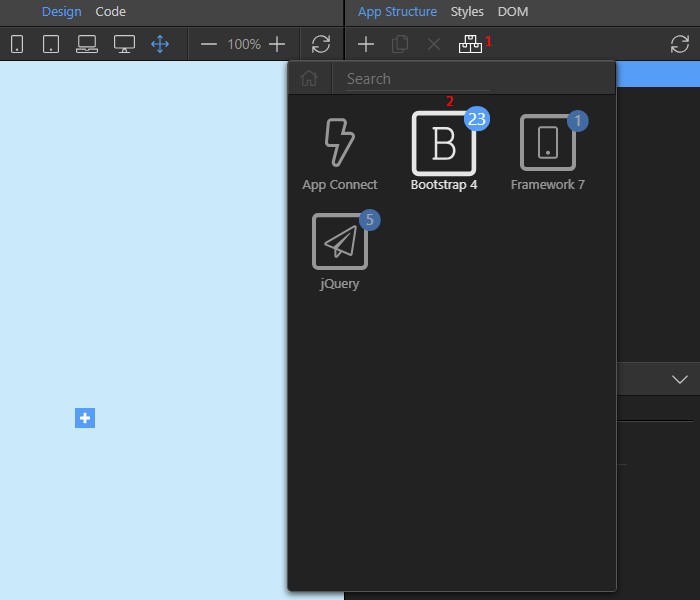This screenshot has width=700, height=600.
Task: Switch to the Code view tab
Action: point(110,12)
